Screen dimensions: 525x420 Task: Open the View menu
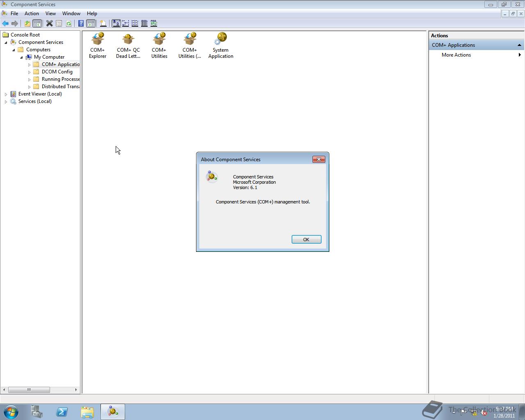(x=50, y=14)
